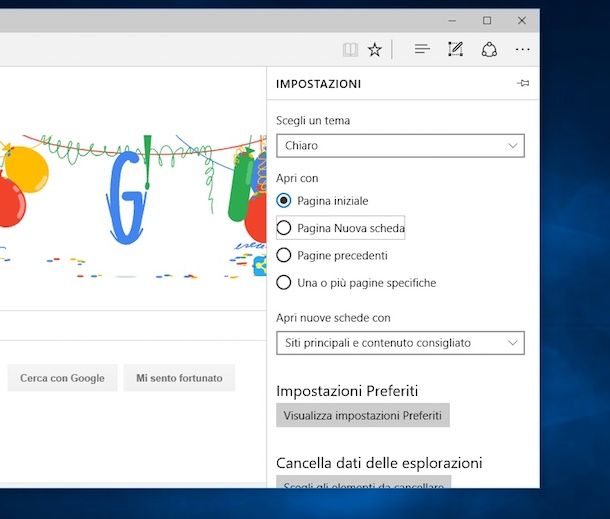This screenshot has width=610, height=519.
Task: Choose Pagine precedenti radio option
Action: [332, 256]
